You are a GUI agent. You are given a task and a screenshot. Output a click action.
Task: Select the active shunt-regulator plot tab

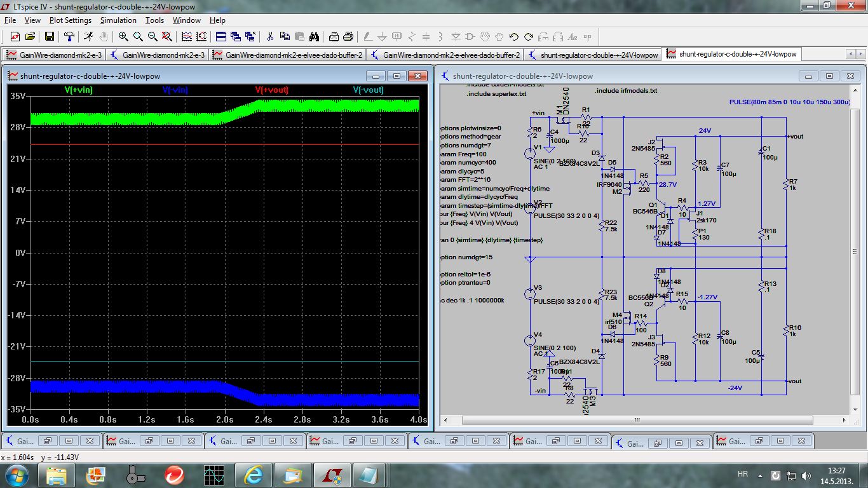(731, 54)
